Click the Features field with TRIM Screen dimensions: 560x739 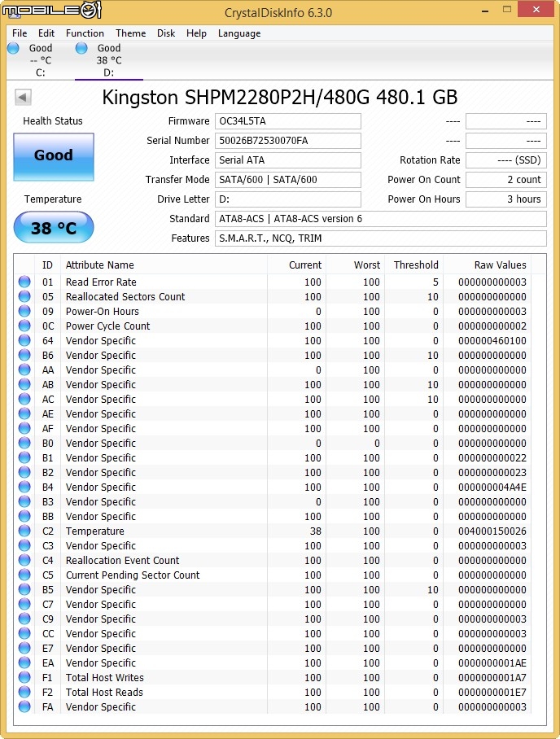click(381, 238)
